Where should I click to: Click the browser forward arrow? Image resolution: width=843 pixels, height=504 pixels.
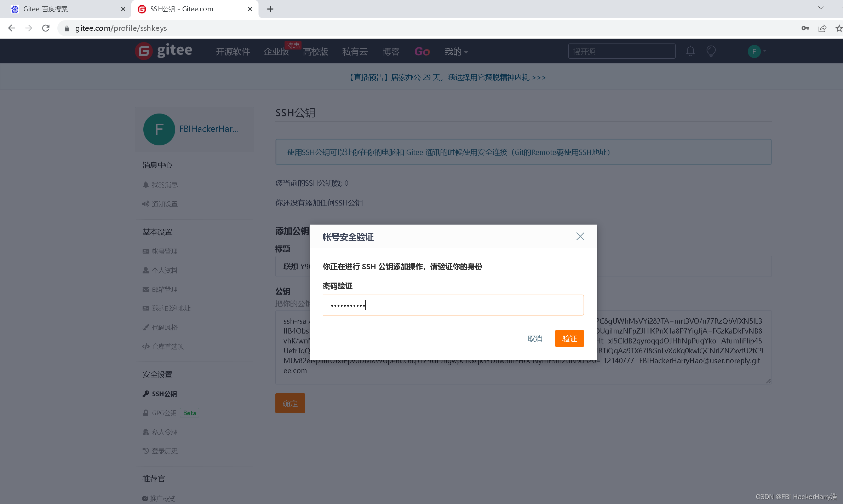tap(29, 28)
